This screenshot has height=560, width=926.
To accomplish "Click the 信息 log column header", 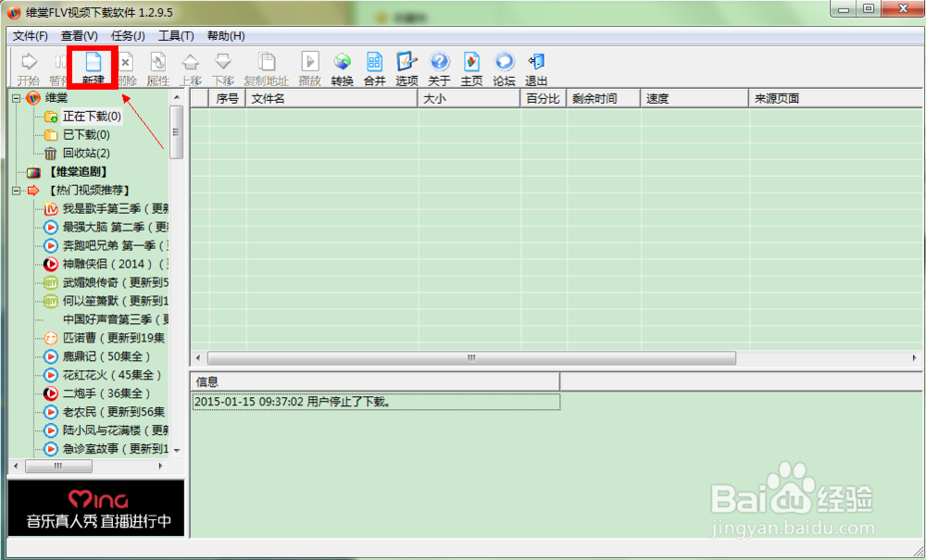I will coord(375,381).
